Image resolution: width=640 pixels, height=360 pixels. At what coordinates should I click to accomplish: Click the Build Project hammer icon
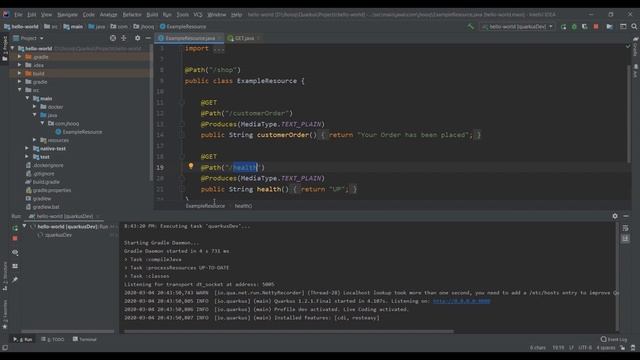pyautogui.click(x=471, y=27)
